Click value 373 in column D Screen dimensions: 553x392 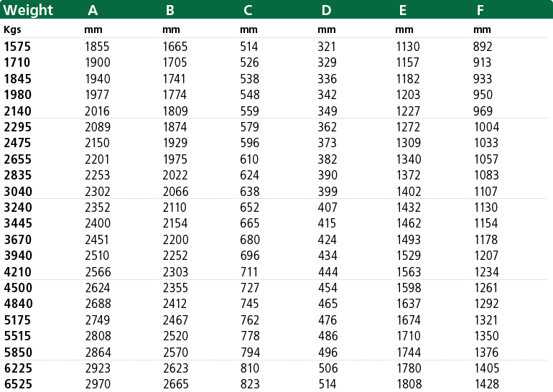[x=327, y=143]
